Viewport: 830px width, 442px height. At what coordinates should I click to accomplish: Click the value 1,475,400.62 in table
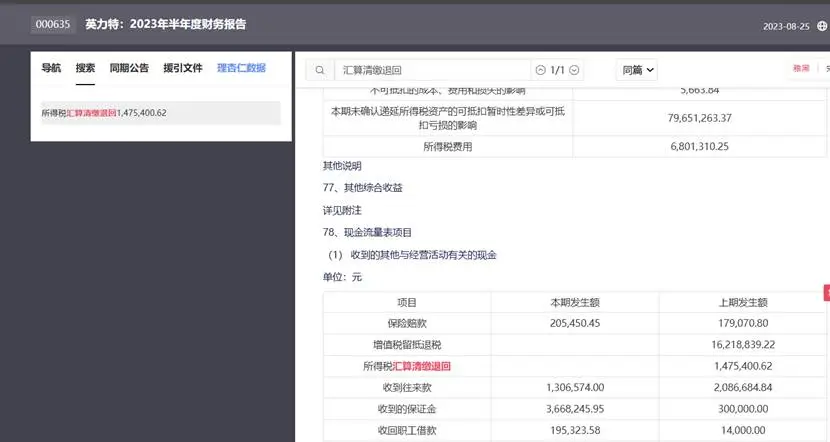pos(743,366)
